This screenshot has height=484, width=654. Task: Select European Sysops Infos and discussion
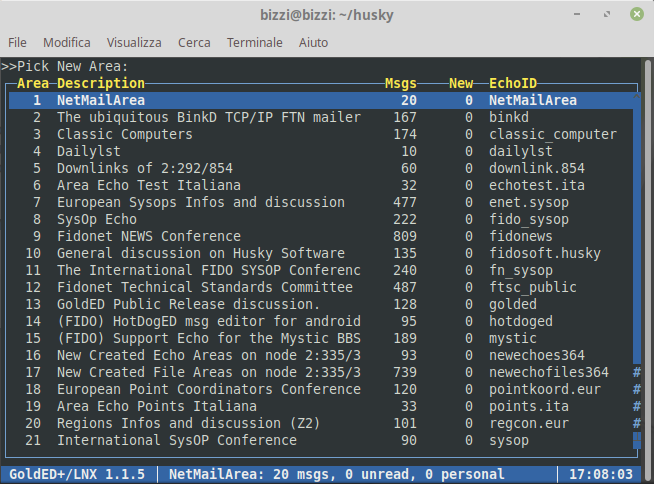(x=201, y=202)
